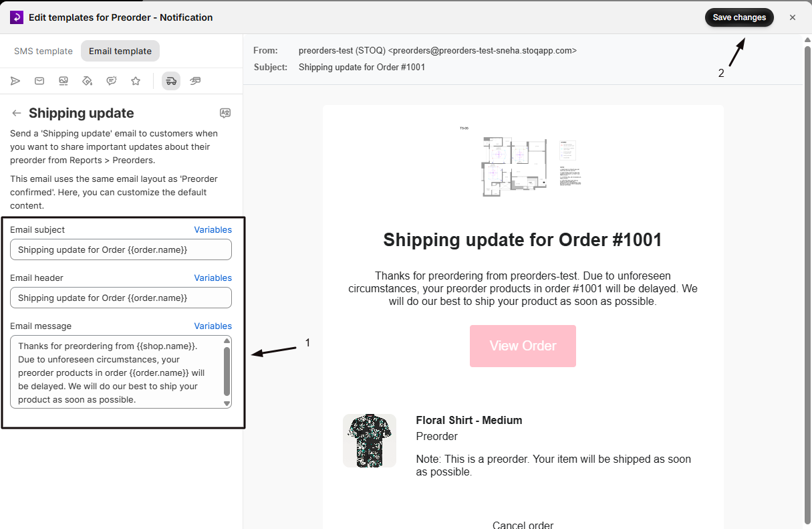Open the paint bucket colors icon
Viewport: 812px width, 529px height.
pyautogui.click(x=87, y=81)
